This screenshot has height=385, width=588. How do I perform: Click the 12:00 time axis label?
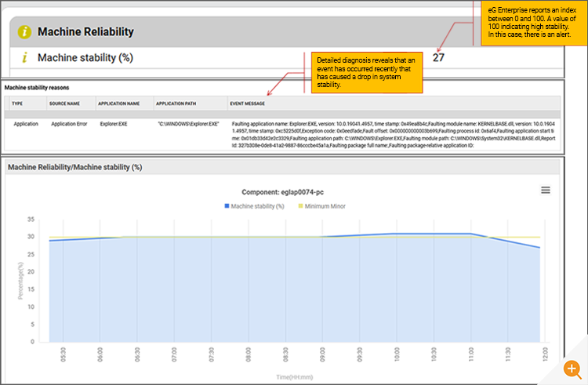point(545,354)
